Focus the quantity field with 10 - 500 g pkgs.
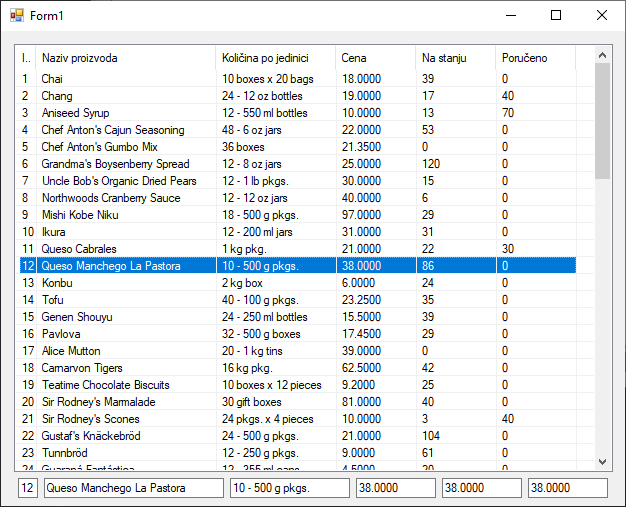Screen dimensions: 626x507 [289, 488]
